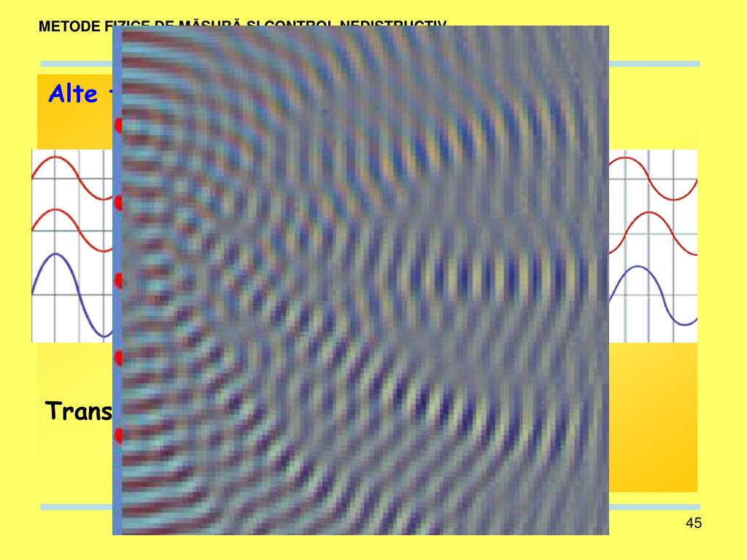
Task: Click the blue sine curve in right graph
Action: [653, 296]
